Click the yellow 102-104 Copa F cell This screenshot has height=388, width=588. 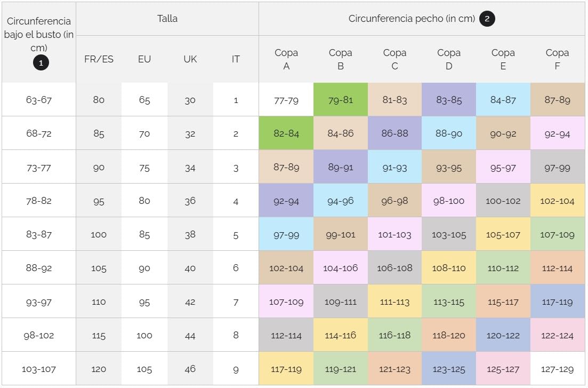(x=557, y=201)
